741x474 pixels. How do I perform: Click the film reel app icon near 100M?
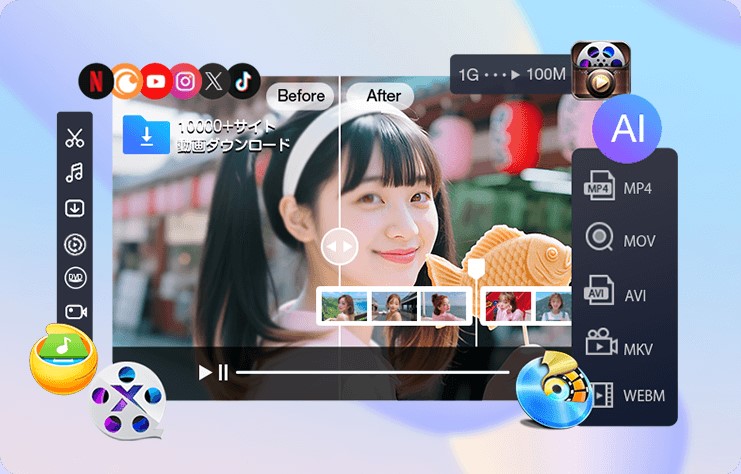[x=601, y=70]
